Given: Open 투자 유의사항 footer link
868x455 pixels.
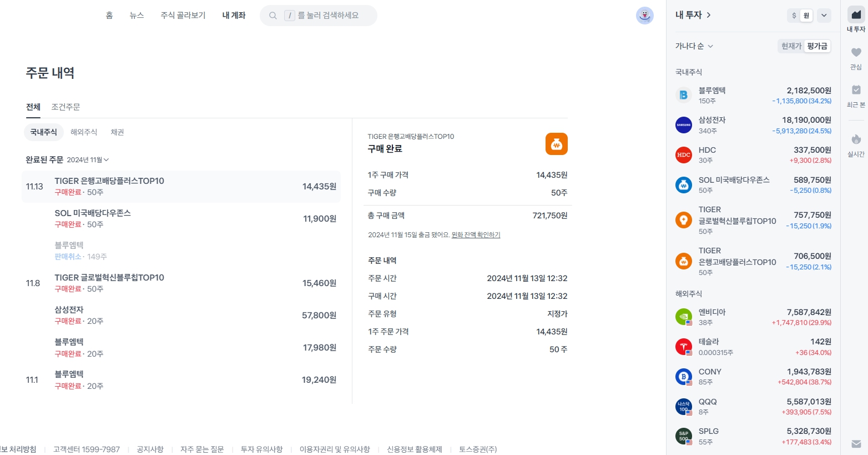Looking at the screenshot, I should [261, 449].
